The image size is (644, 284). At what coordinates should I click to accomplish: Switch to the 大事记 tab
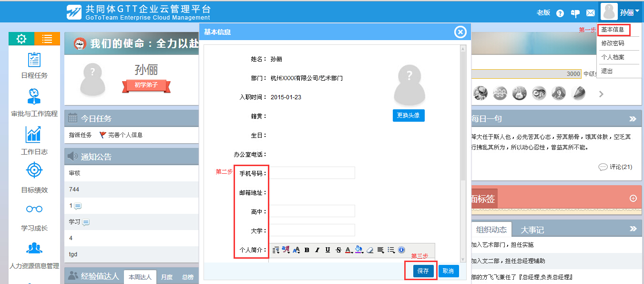tap(532, 230)
